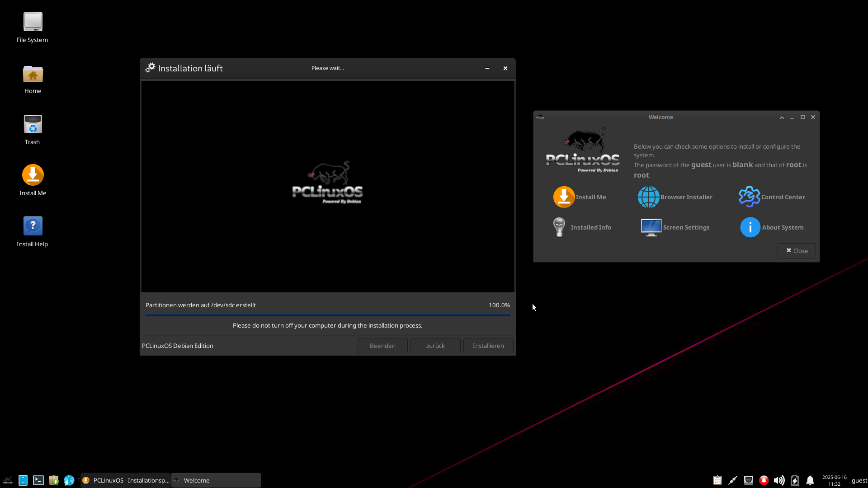The image size is (868, 488).
Task: Open Install Me in Welcome window
Action: 564,197
